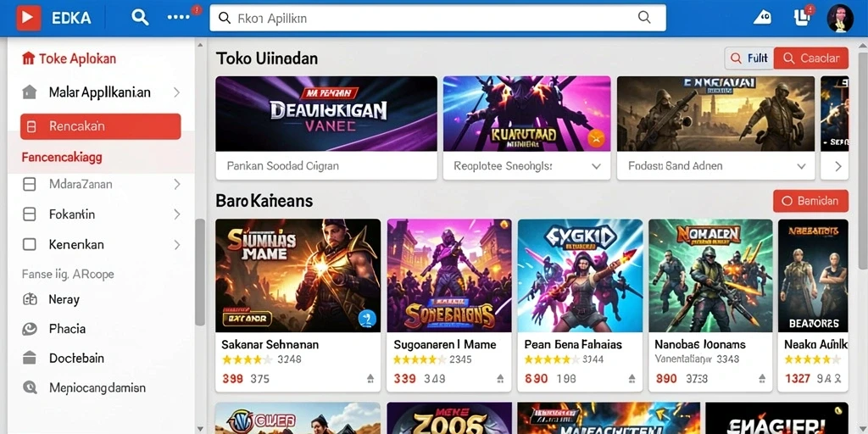Open the user profile avatar
Screen dimensions: 868x434
pyautogui.click(x=840, y=18)
